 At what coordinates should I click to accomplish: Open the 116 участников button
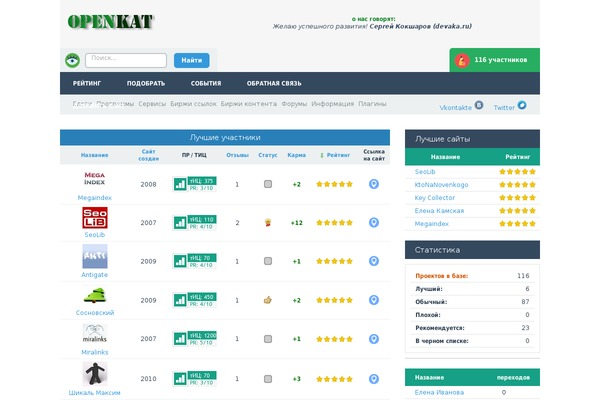pyautogui.click(x=494, y=60)
